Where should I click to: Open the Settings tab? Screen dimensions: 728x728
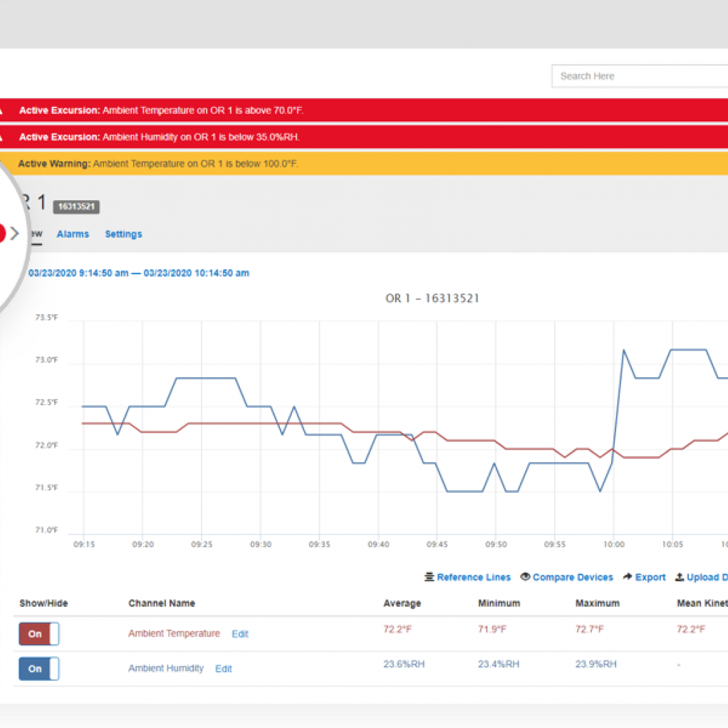pyautogui.click(x=123, y=234)
